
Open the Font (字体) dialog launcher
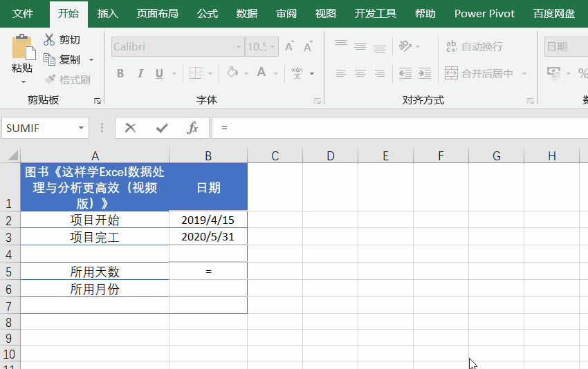[318, 101]
